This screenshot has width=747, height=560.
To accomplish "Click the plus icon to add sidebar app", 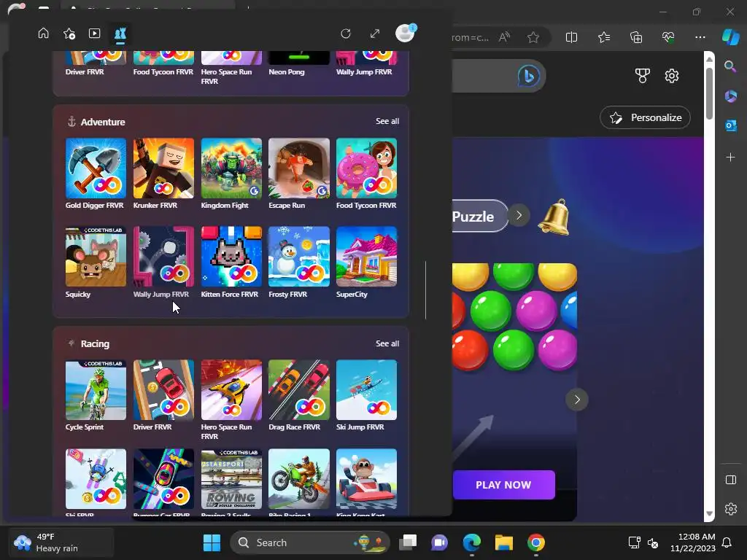I will [730, 157].
